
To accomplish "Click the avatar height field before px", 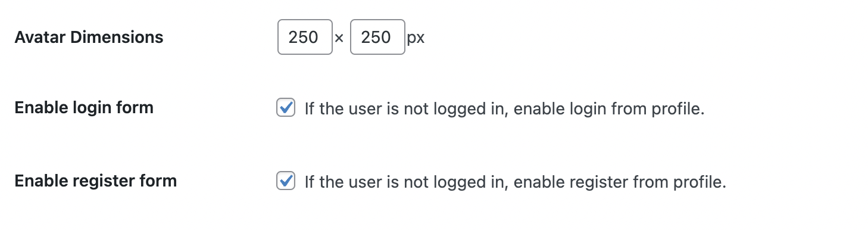I will click(x=377, y=38).
